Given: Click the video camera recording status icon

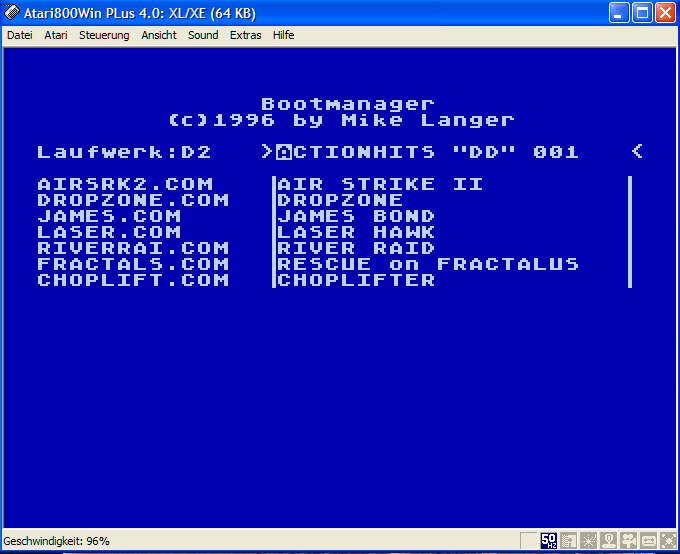Looking at the screenshot, I should [628, 541].
